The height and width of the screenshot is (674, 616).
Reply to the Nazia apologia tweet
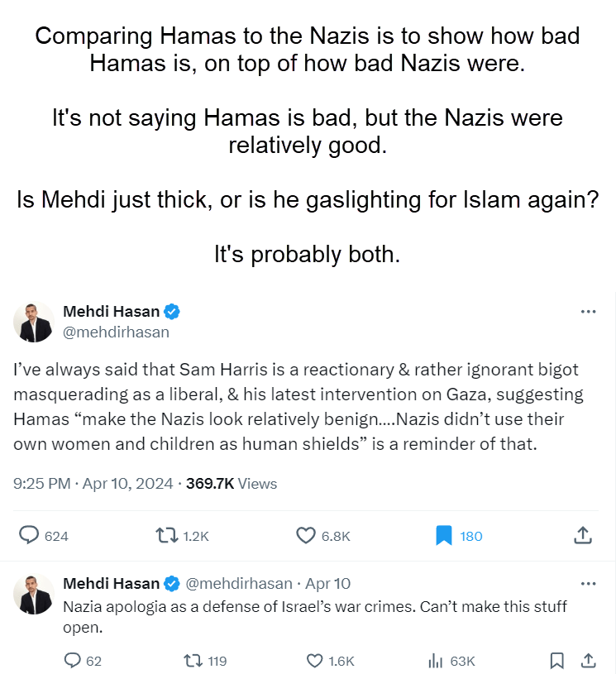coord(74,660)
